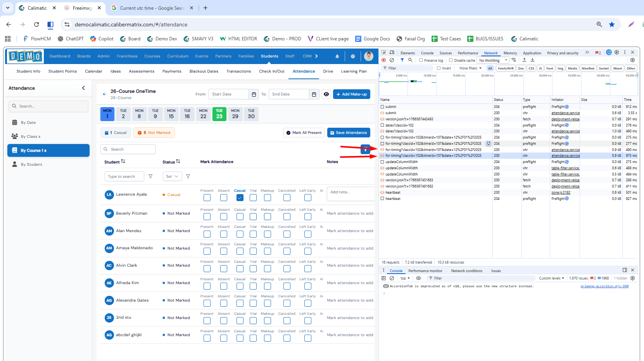Click the back arrow beside 26-Course OneTime

[x=104, y=94]
